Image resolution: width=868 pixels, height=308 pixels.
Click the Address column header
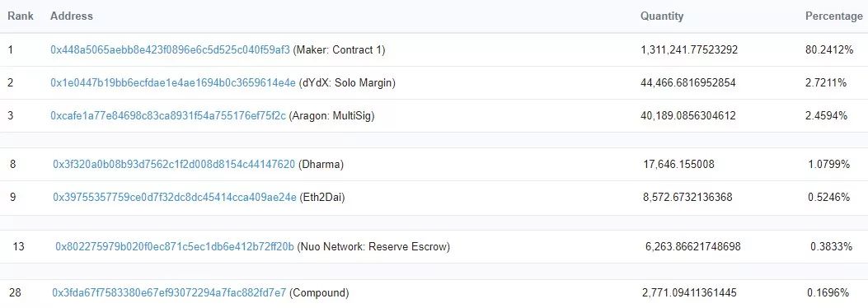click(x=72, y=16)
